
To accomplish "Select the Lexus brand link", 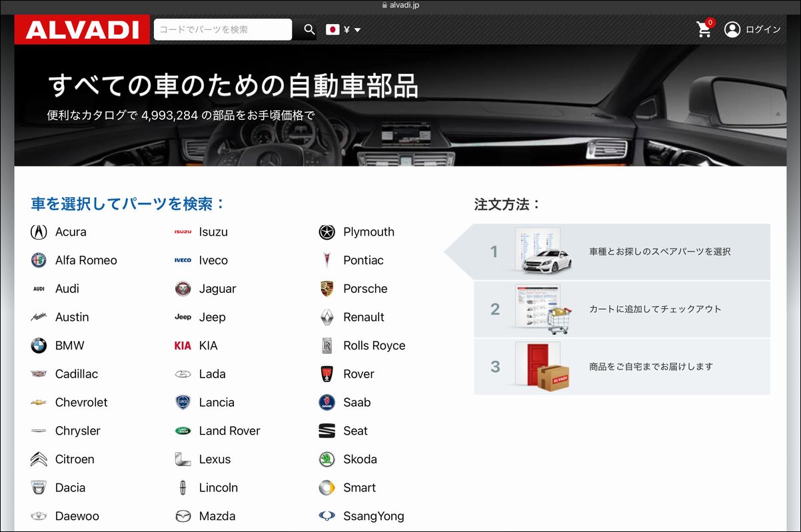I will coord(215,459).
